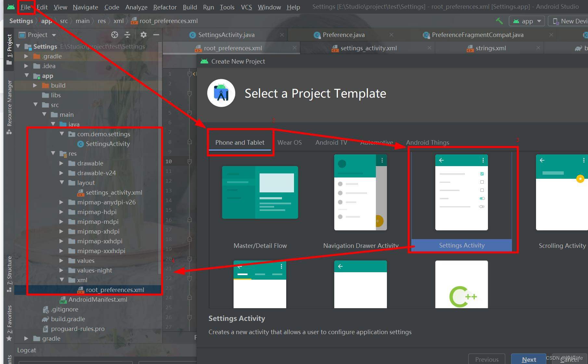Image resolution: width=588 pixels, height=364 pixels.
Task: Close the strings.xml editor tab
Action: point(538,48)
